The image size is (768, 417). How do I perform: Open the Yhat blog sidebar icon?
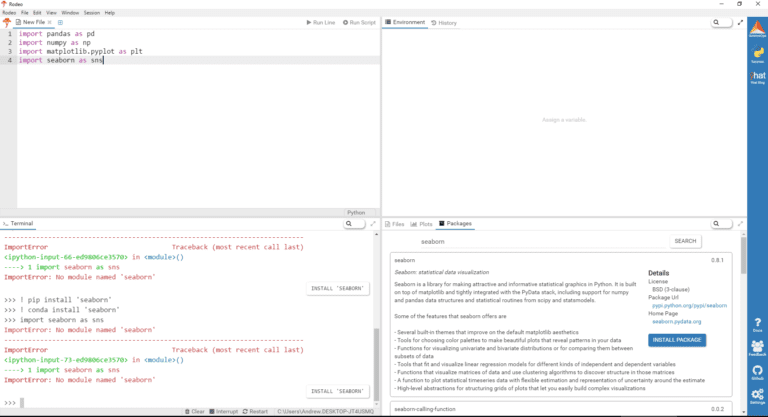(x=758, y=77)
